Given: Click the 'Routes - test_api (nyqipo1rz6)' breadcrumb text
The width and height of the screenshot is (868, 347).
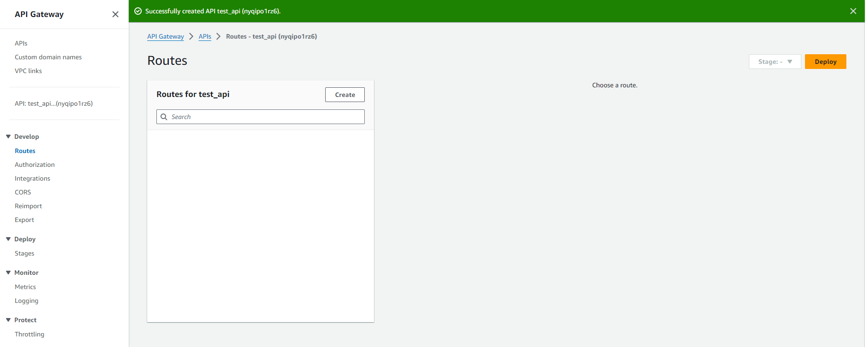Looking at the screenshot, I should click(x=271, y=36).
